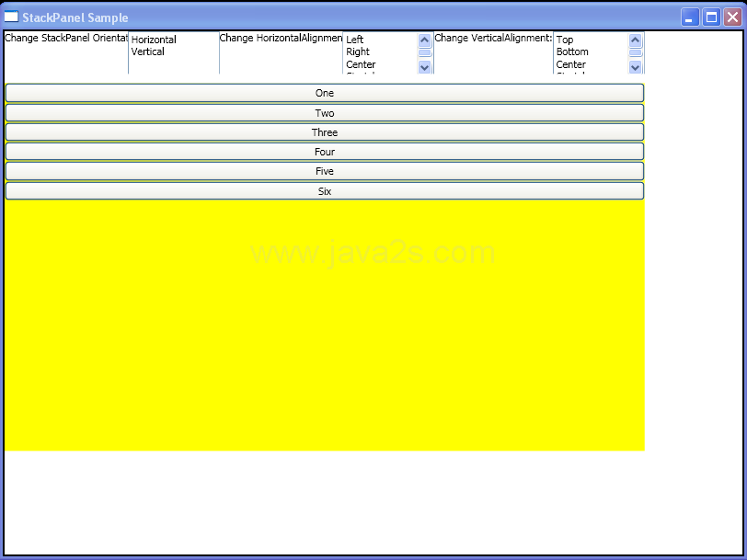The height and width of the screenshot is (560, 747).
Task: Click the Six button
Action: pos(325,191)
